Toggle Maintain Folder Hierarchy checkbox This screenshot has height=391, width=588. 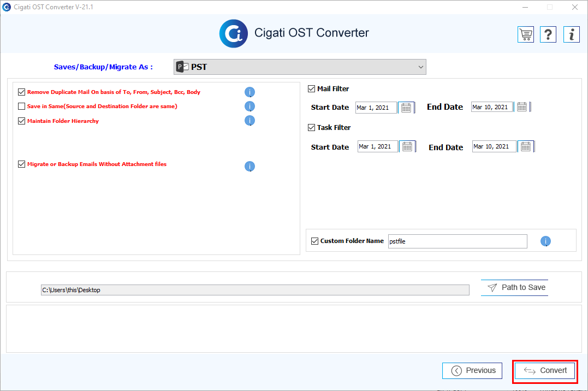(x=21, y=121)
